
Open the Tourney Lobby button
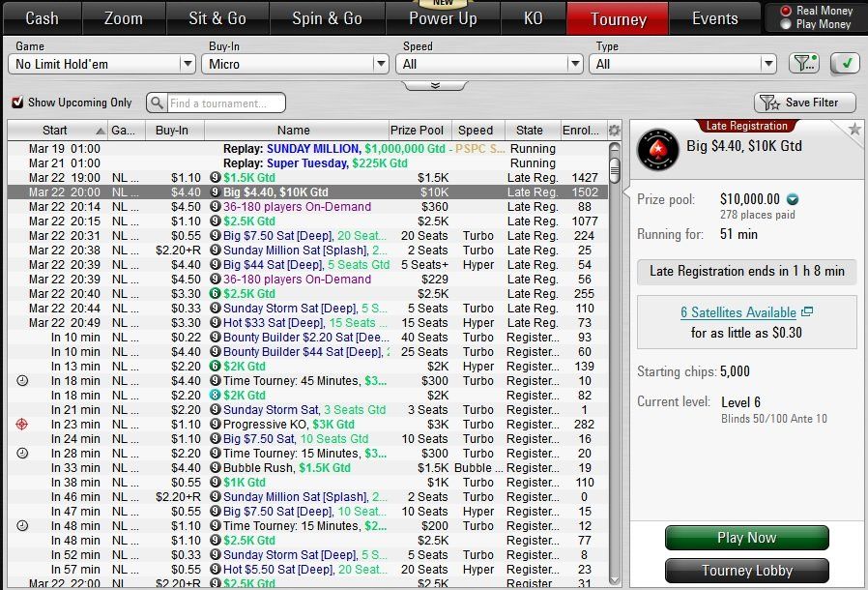pos(747,571)
